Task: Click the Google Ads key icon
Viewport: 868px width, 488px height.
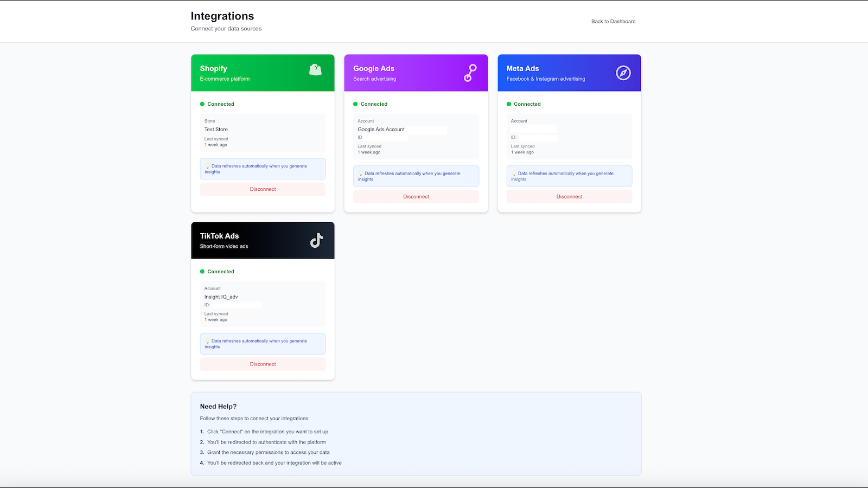Action: [x=469, y=73]
